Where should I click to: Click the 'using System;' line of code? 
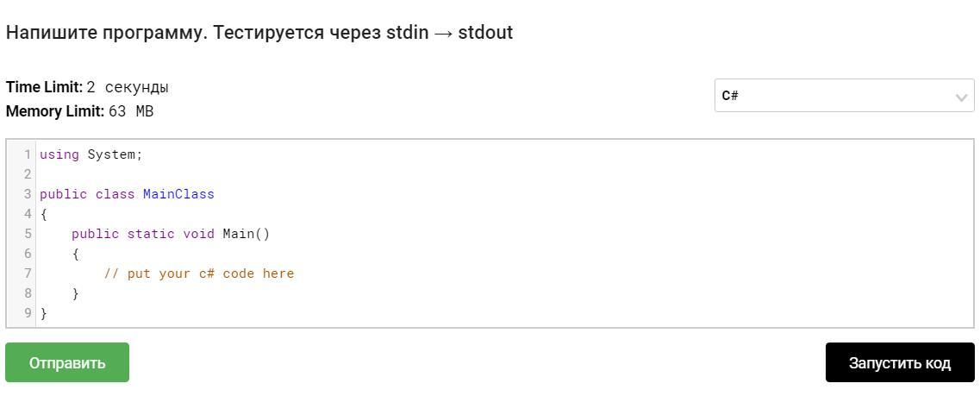coord(91,154)
